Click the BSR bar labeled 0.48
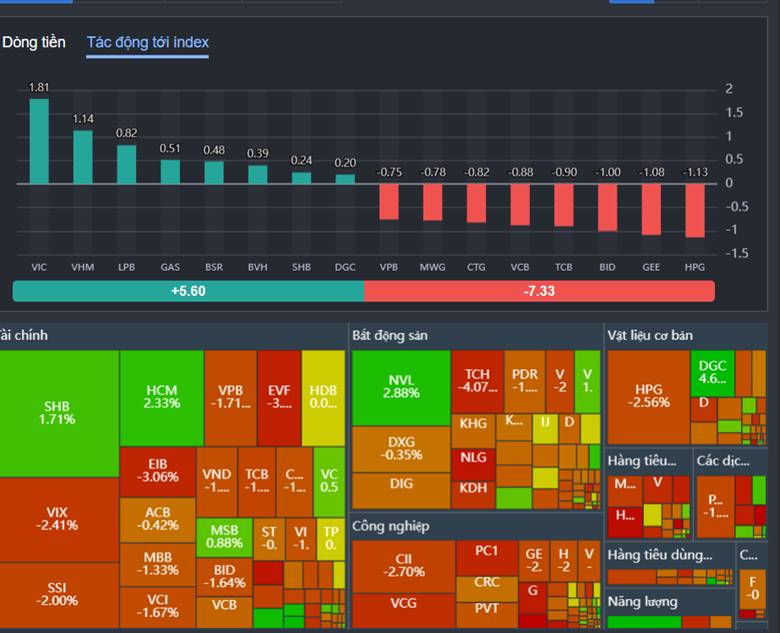 tap(214, 173)
